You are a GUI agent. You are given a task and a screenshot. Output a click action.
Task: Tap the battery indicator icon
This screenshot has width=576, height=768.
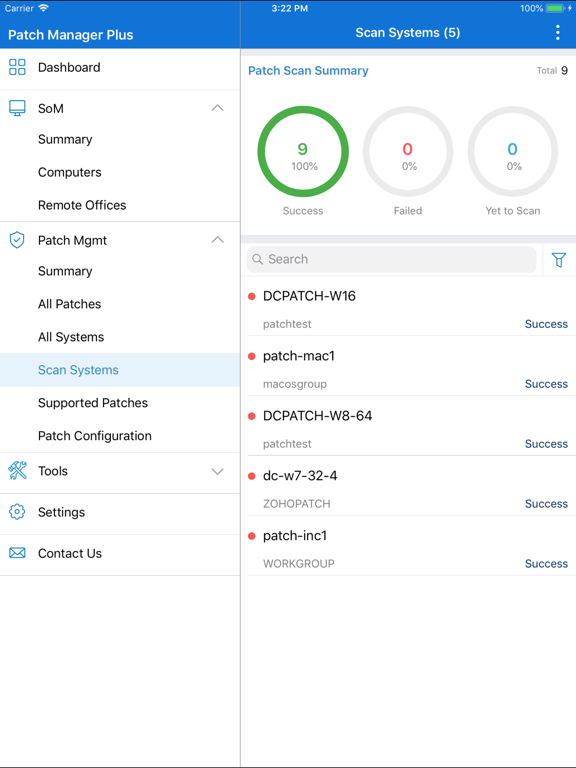tap(555, 8)
